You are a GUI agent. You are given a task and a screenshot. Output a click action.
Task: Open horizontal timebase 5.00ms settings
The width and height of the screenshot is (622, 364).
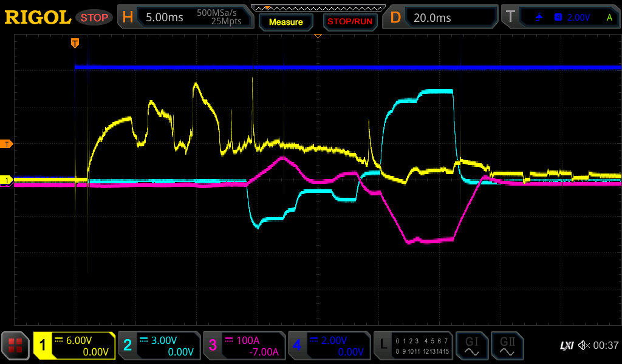coord(185,18)
